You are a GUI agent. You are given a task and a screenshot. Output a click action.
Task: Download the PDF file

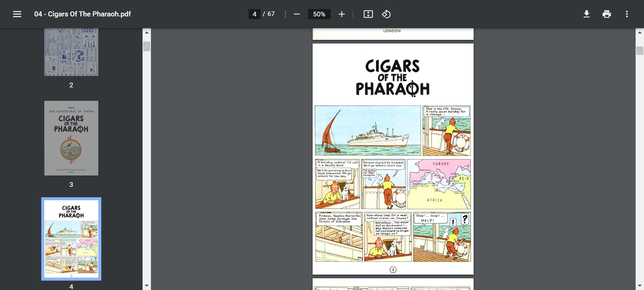pyautogui.click(x=587, y=14)
